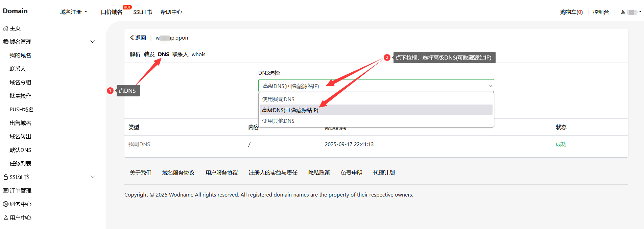644x229 pixels.
Task: Open the 隐私政策 footer link
Action: 319,173
